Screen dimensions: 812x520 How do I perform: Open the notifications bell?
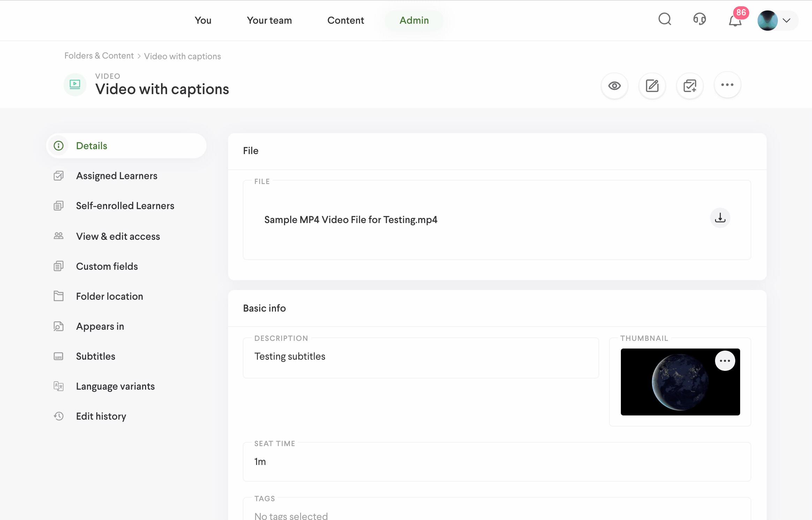coord(735,21)
